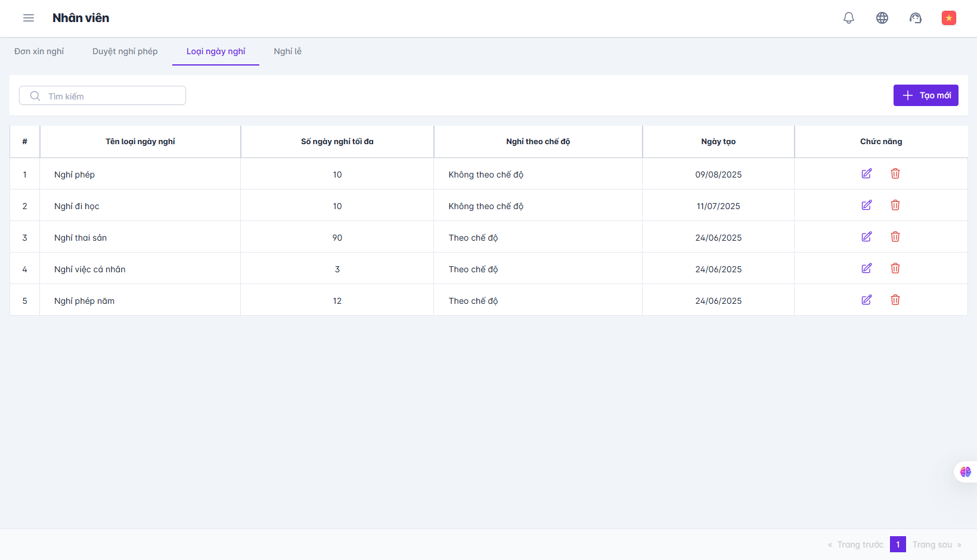Select page 1 in pagination
The image size is (977, 560).
tap(898, 545)
